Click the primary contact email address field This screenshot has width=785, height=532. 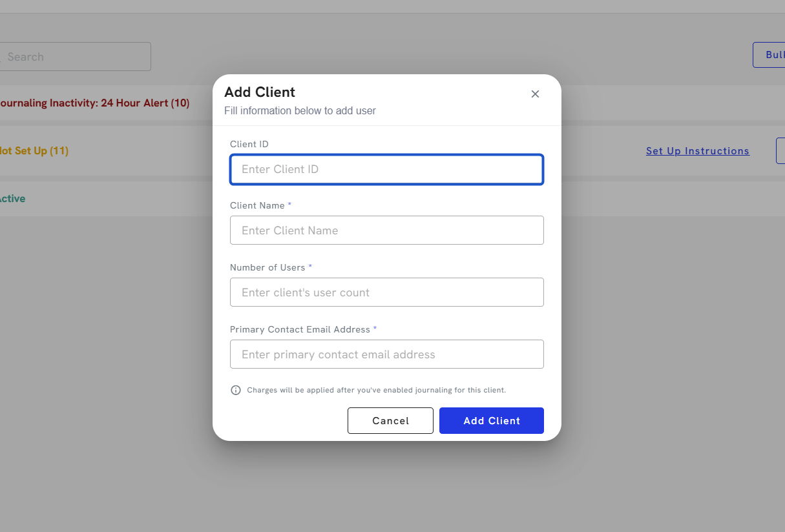coord(386,354)
